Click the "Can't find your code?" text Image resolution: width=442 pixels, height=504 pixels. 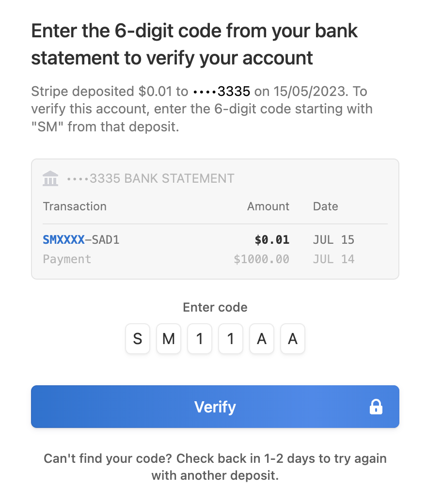coord(108,458)
